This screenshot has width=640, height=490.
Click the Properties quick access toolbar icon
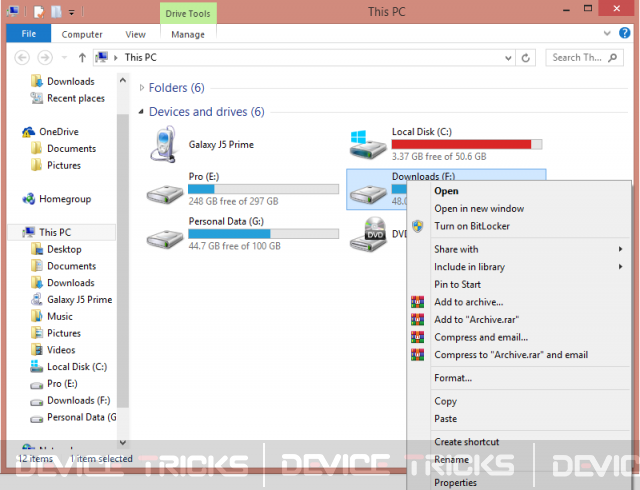(x=39, y=12)
